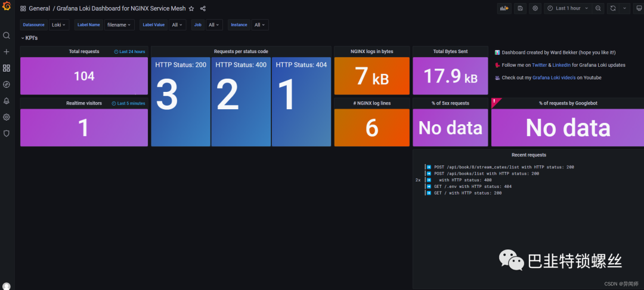
Task: Open the Instance All dropdown
Action: (259, 25)
